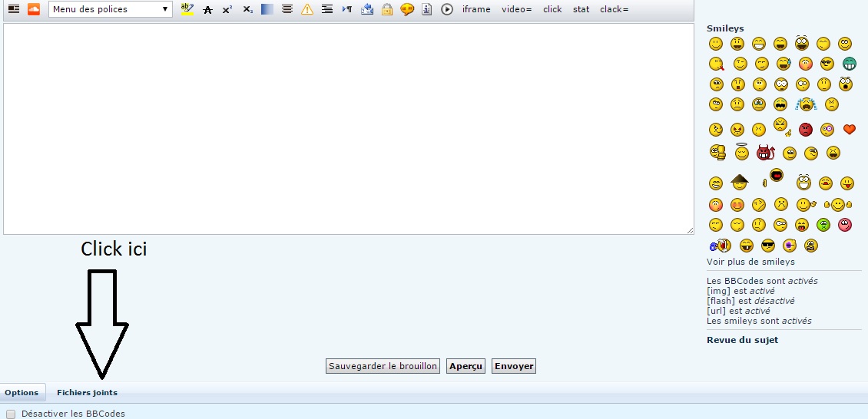Insert subscript with x₂ icon

click(x=247, y=9)
